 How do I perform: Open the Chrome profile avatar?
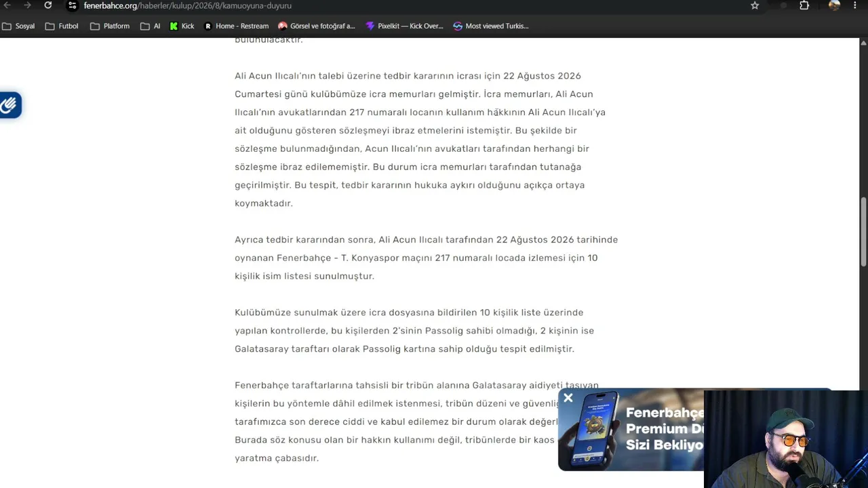(834, 5)
